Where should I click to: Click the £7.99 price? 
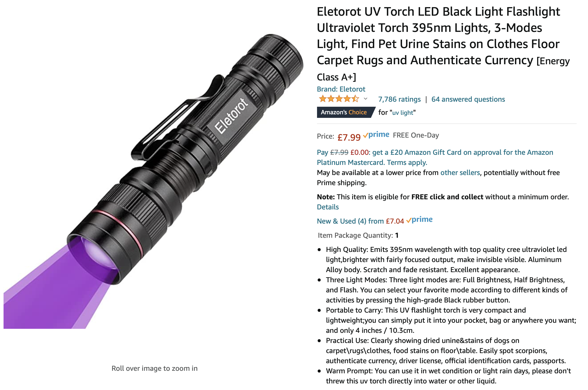pyautogui.click(x=349, y=137)
